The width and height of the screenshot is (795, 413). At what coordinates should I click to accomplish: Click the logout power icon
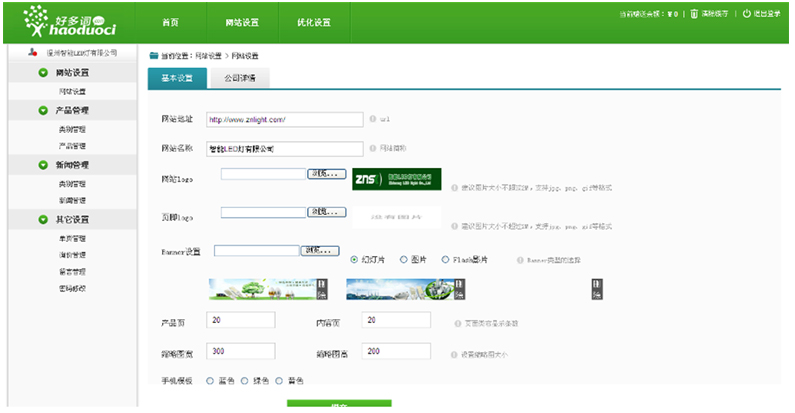[x=747, y=15]
